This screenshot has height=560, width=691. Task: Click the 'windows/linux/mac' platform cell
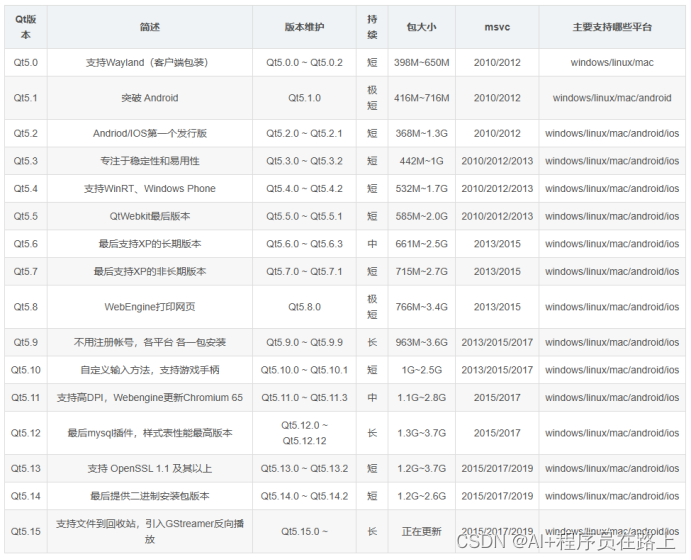point(612,63)
